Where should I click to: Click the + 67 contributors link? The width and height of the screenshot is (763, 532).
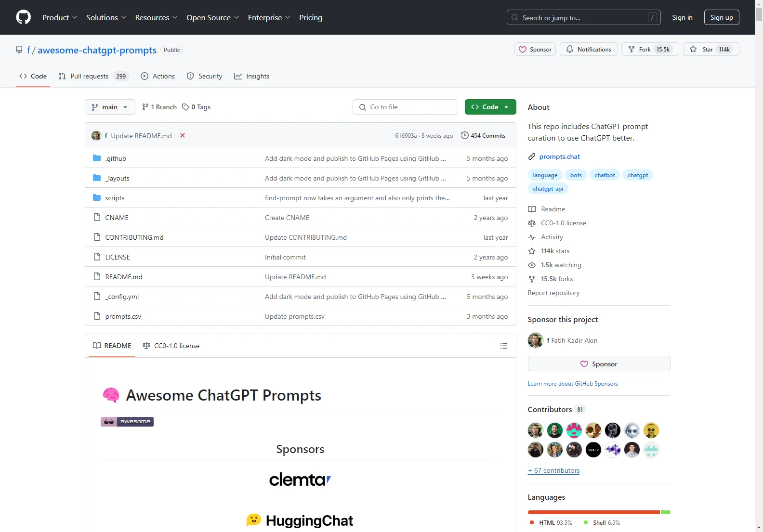[553, 470]
